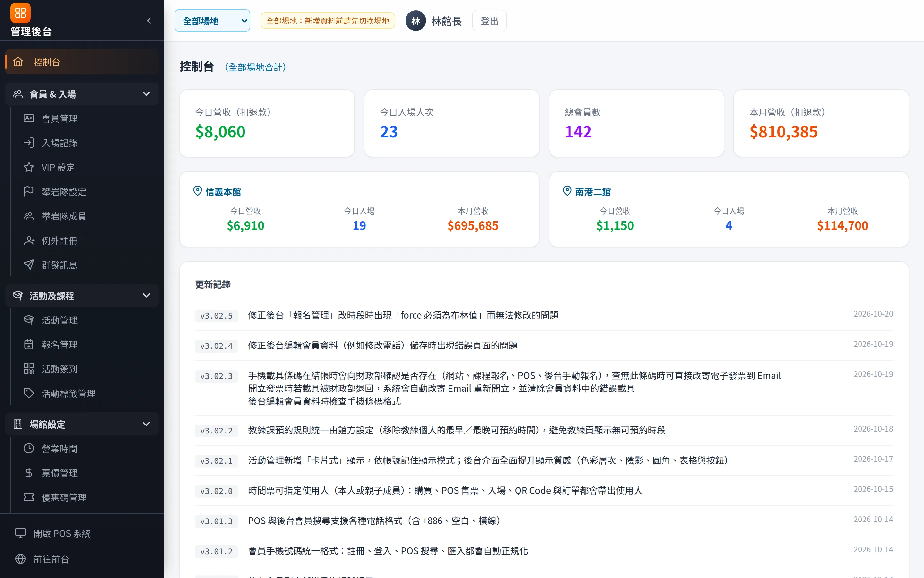Click the paper plane icon for 群發訊息
The height and width of the screenshot is (578, 924).
pos(29,265)
